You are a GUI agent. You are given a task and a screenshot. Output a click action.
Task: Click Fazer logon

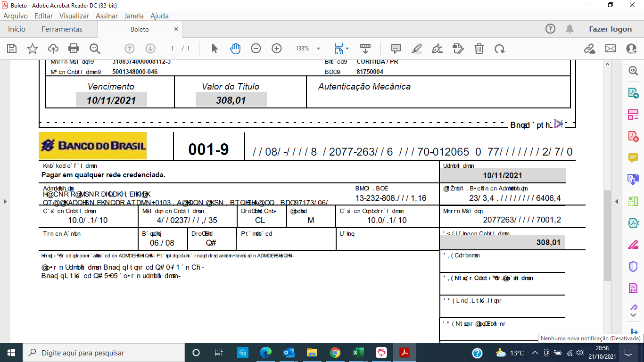(x=610, y=29)
